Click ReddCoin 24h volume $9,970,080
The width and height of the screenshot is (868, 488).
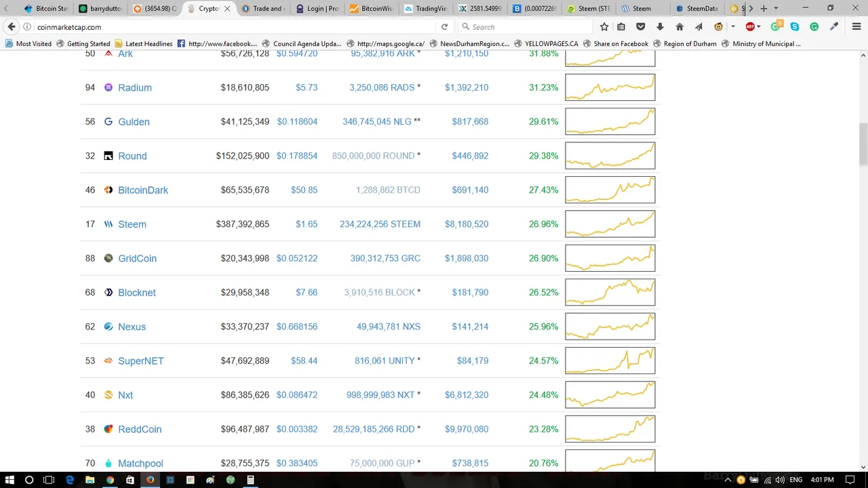[467, 429]
